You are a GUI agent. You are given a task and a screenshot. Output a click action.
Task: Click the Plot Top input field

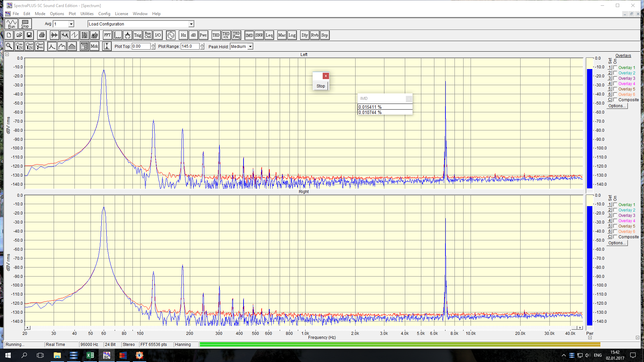click(141, 46)
